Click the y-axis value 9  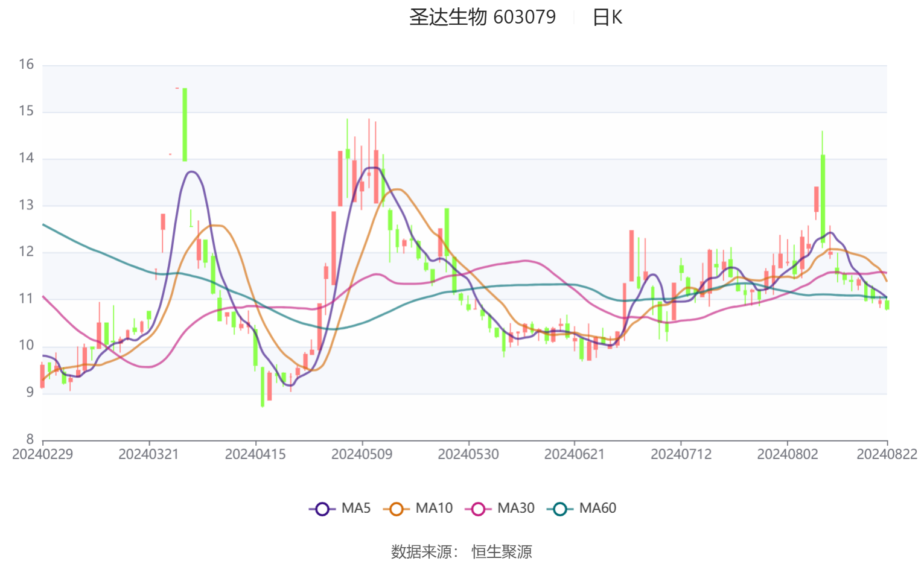pos(30,392)
